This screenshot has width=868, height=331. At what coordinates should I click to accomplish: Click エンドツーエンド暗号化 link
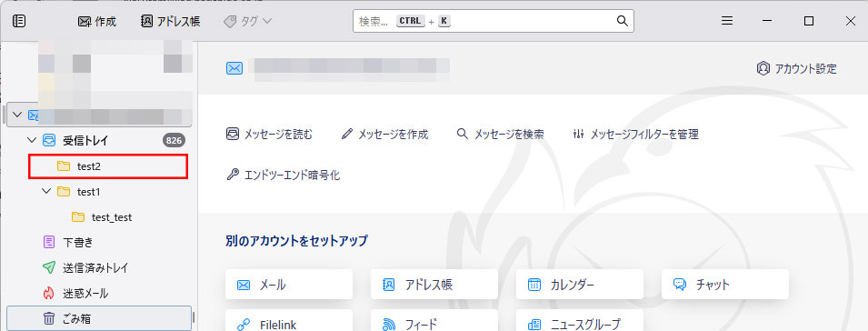click(284, 176)
